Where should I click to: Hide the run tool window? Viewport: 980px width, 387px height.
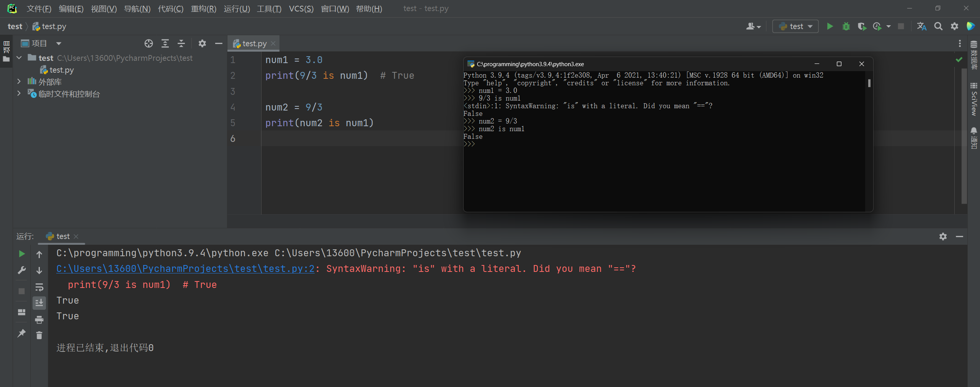click(x=959, y=236)
